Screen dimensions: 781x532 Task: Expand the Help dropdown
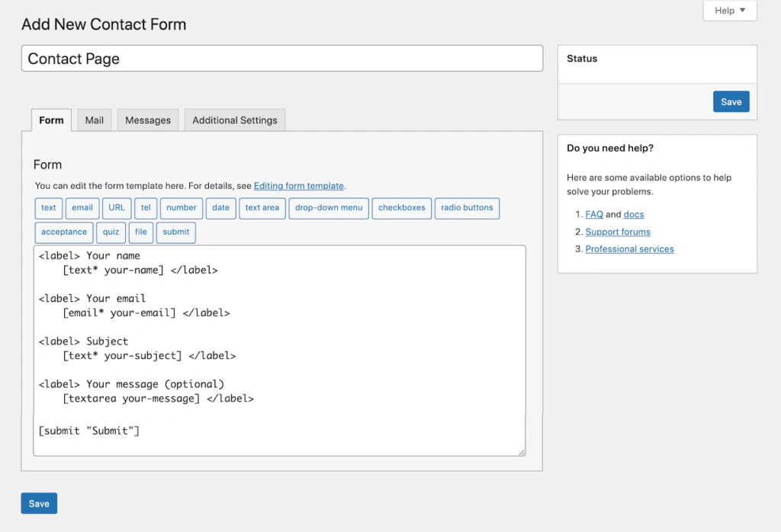pos(730,11)
